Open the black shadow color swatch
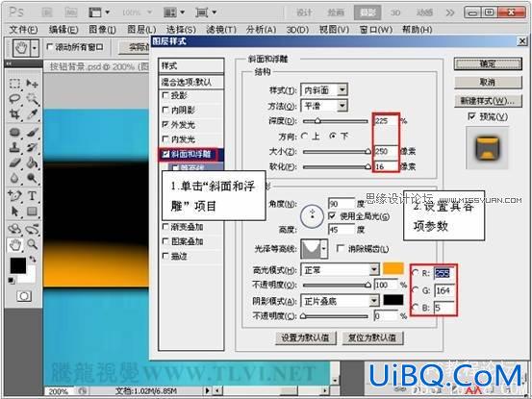 tap(393, 300)
